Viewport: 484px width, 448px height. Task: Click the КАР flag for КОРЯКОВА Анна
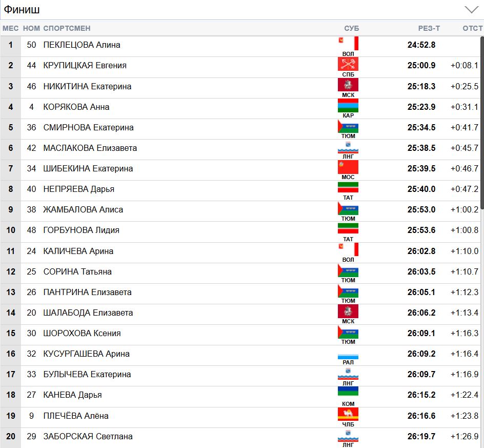(348, 106)
